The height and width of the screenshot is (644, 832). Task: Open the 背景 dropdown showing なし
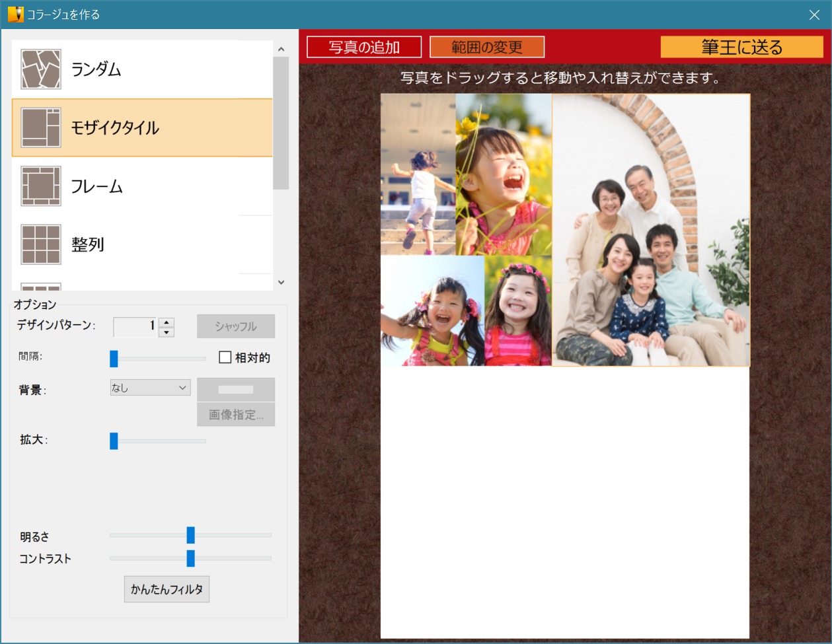(x=150, y=388)
